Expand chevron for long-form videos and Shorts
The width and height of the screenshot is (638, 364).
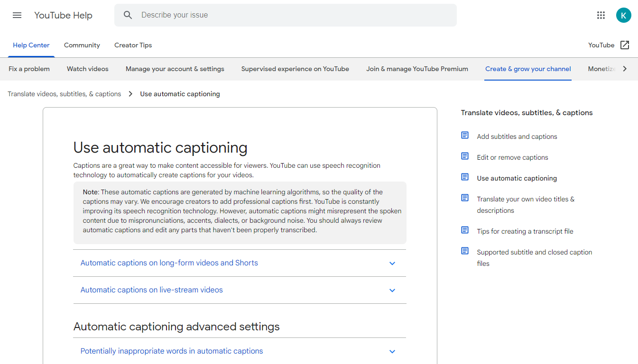(x=392, y=264)
